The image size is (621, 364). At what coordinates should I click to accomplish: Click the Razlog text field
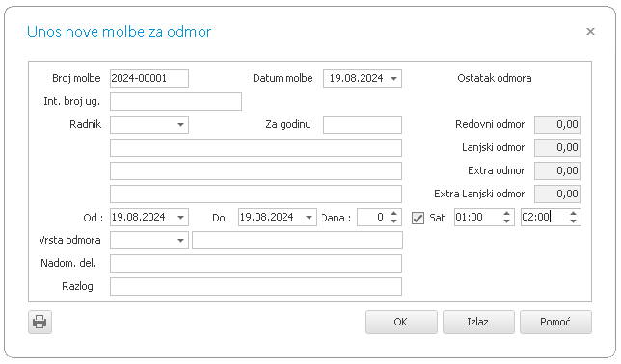(256, 286)
